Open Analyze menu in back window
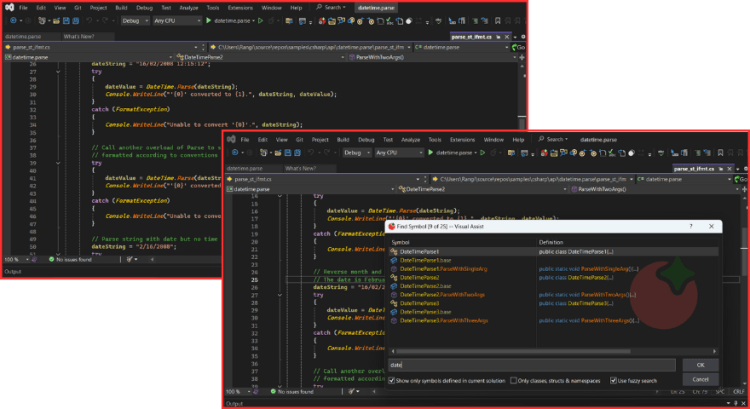 pos(188,8)
